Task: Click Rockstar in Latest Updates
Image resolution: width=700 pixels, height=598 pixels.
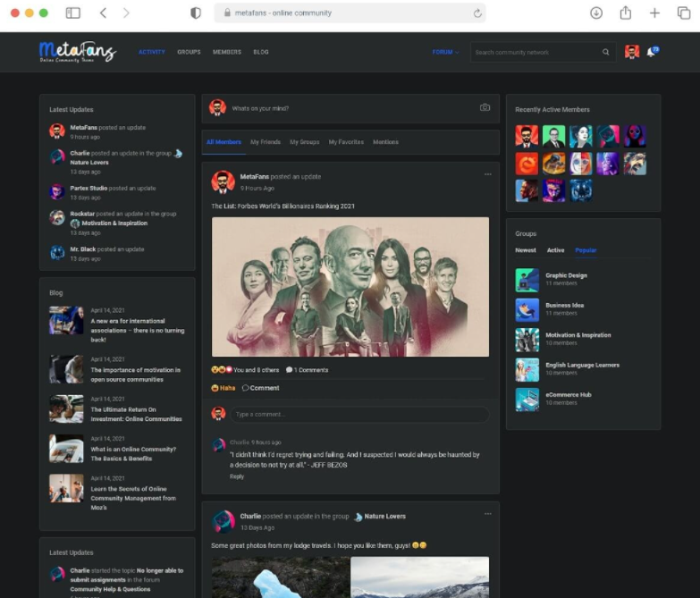Action: click(x=82, y=214)
